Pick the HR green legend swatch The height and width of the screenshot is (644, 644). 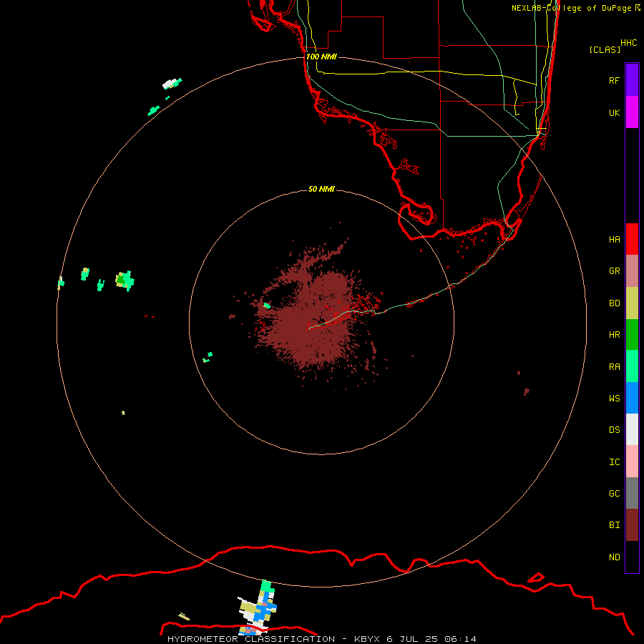(632, 335)
